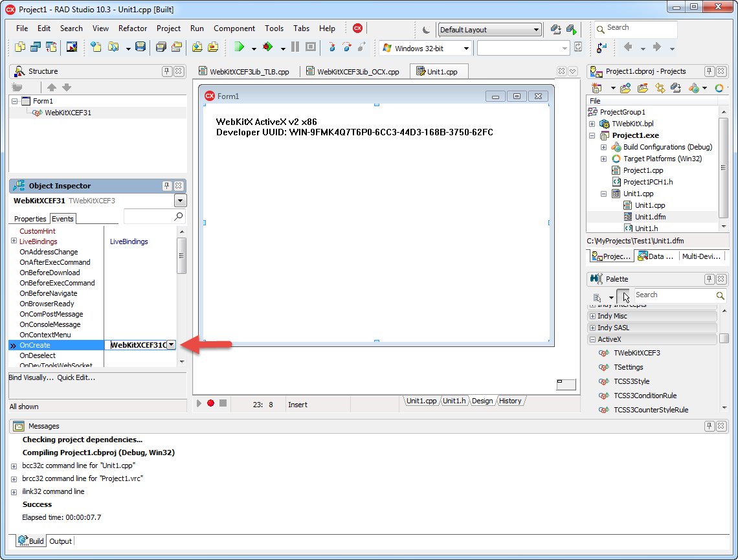The width and height of the screenshot is (738, 560).
Task: Click the Forward navigation arrow
Action: [657, 47]
